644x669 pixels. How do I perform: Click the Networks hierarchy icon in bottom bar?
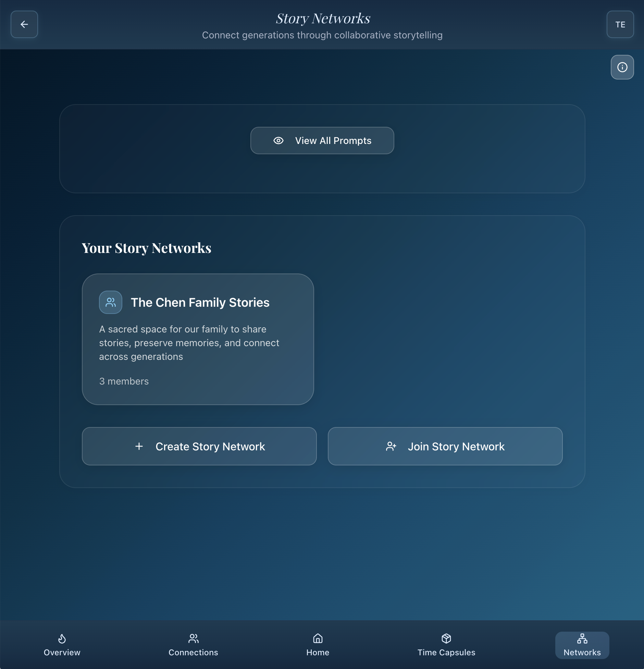582,638
